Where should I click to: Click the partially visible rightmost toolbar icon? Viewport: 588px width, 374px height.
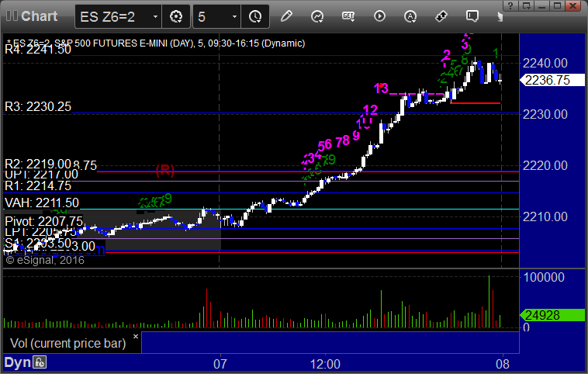[500, 16]
